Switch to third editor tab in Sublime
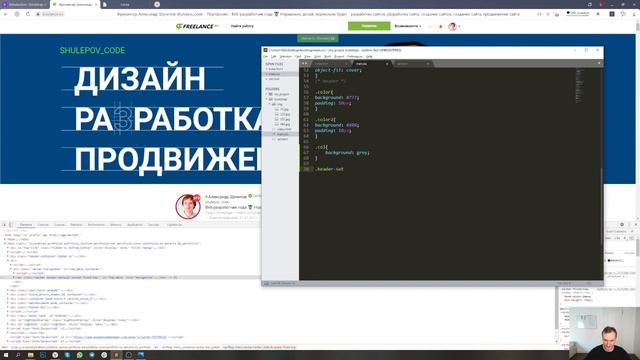The height and width of the screenshot is (360, 640). [x=411, y=64]
